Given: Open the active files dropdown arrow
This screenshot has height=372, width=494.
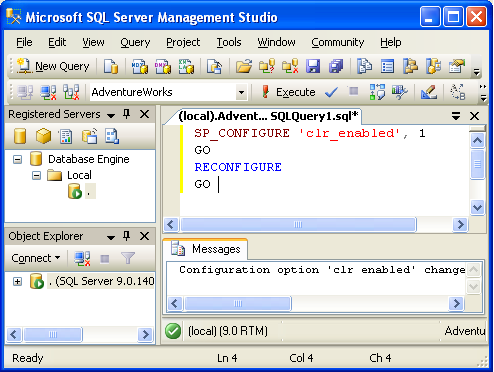Looking at the screenshot, I should [456, 116].
